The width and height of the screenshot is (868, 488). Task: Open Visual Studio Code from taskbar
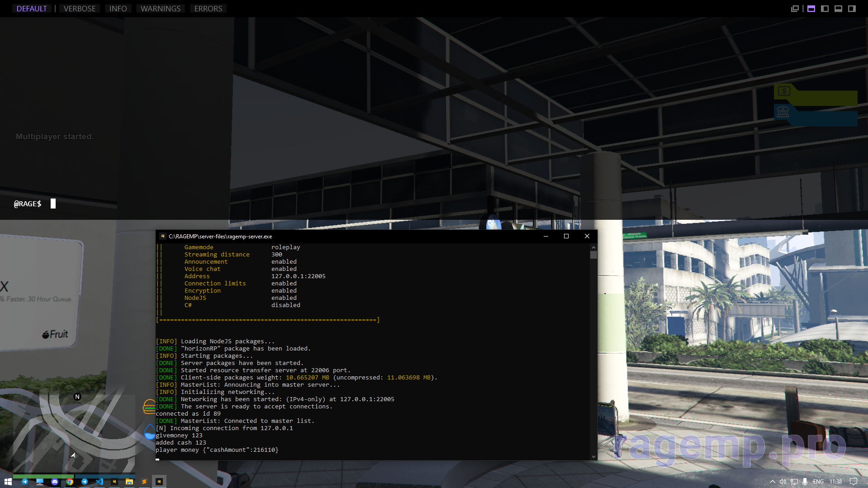click(x=100, y=482)
